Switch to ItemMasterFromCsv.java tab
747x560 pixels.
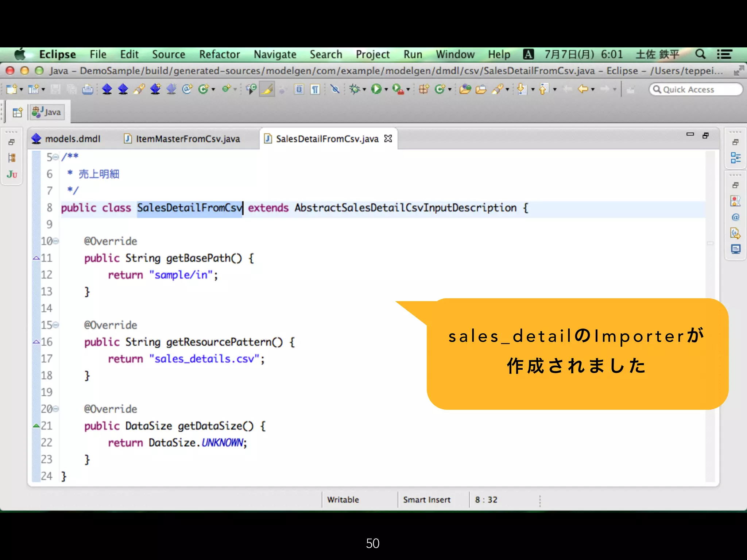(187, 139)
